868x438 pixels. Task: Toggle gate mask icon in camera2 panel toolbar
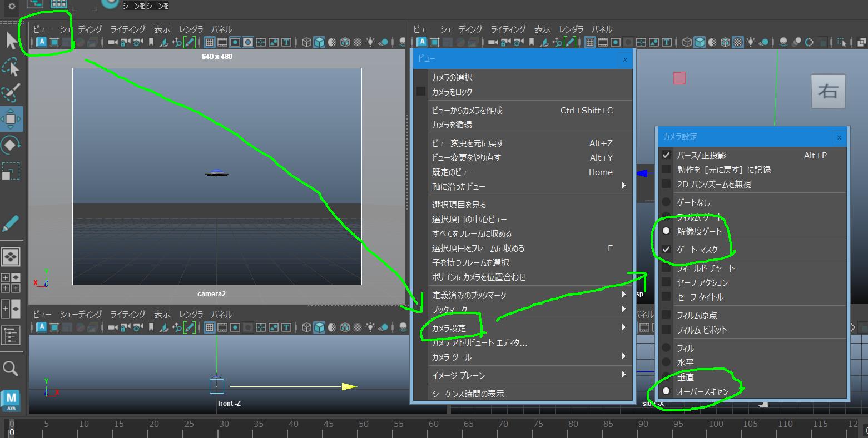tap(248, 42)
